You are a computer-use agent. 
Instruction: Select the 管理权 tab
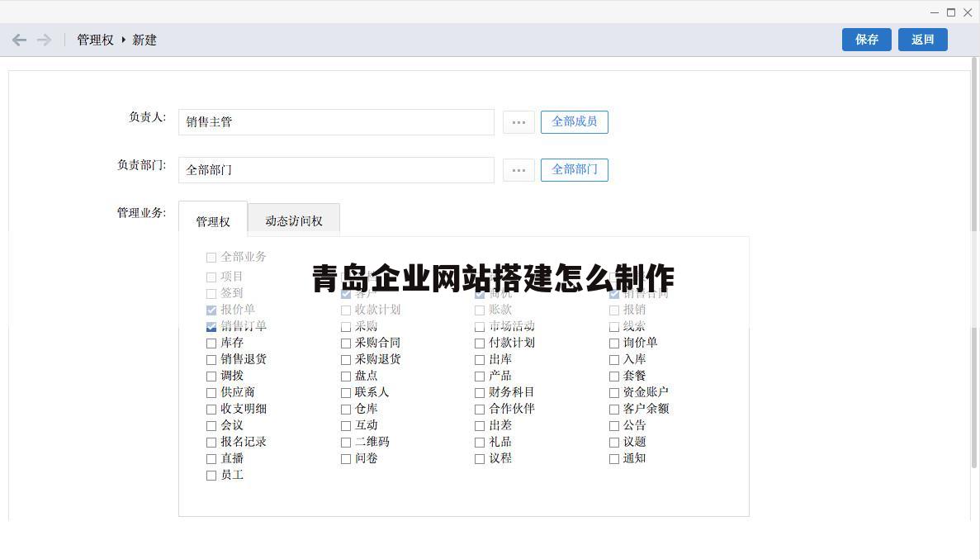(213, 221)
